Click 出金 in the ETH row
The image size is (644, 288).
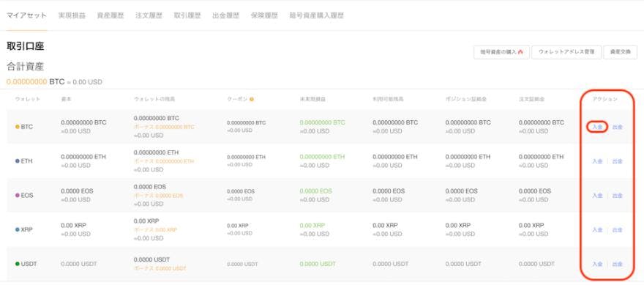(618, 161)
